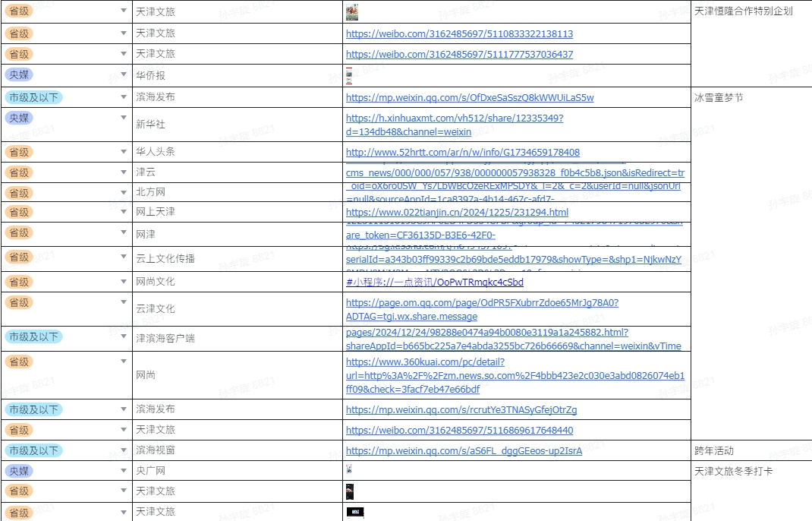Image resolution: width=812 pixels, height=521 pixels.
Task: Click the 网尚文化 cell
Action: (238, 282)
